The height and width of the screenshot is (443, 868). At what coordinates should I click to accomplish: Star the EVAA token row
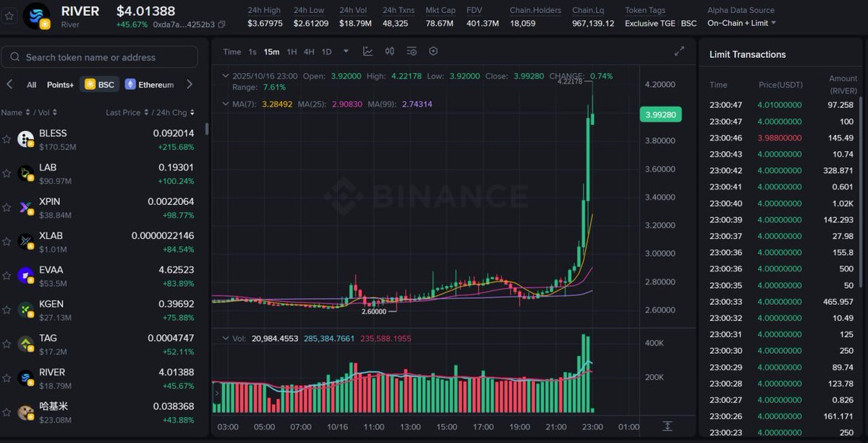click(7, 275)
